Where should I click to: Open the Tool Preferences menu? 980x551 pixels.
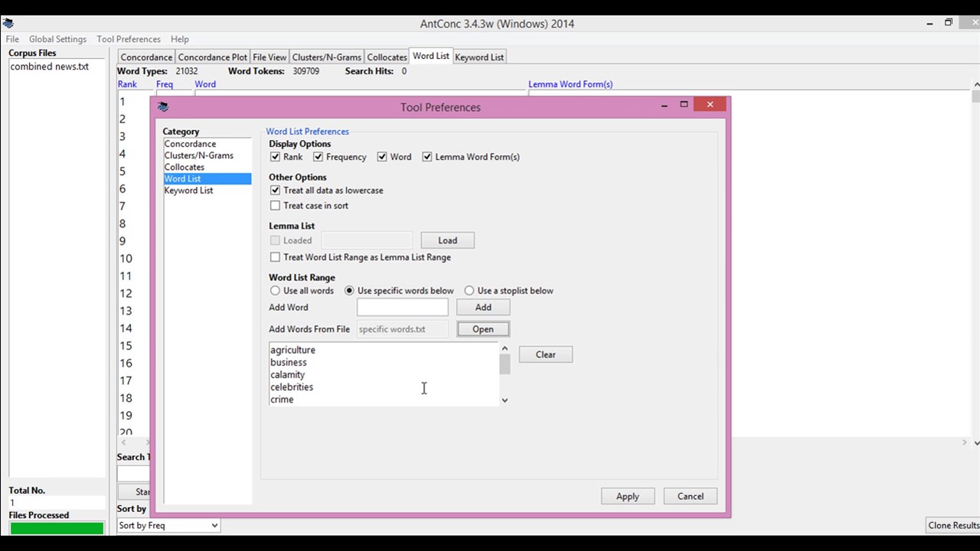(129, 39)
